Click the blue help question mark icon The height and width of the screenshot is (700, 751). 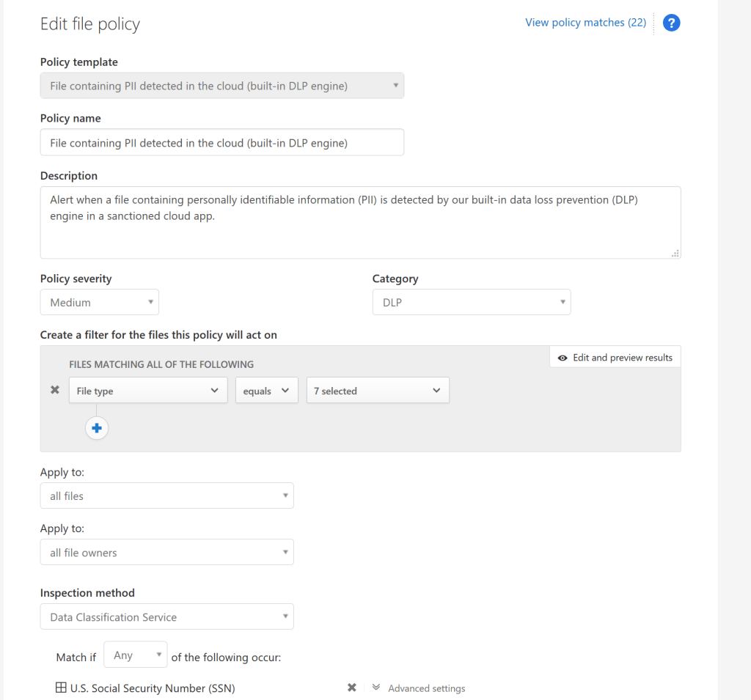tap(671, 23)
